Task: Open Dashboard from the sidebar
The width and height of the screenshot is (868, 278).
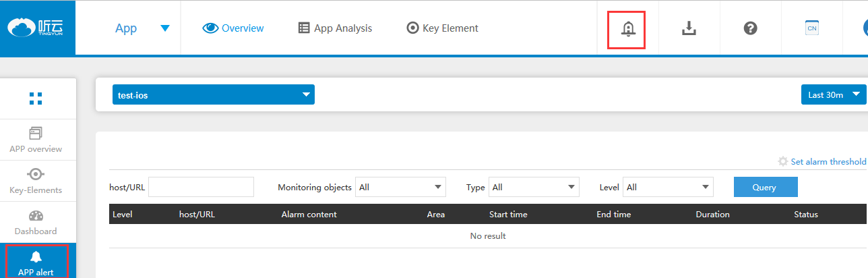Action: (x=36, y=222)
